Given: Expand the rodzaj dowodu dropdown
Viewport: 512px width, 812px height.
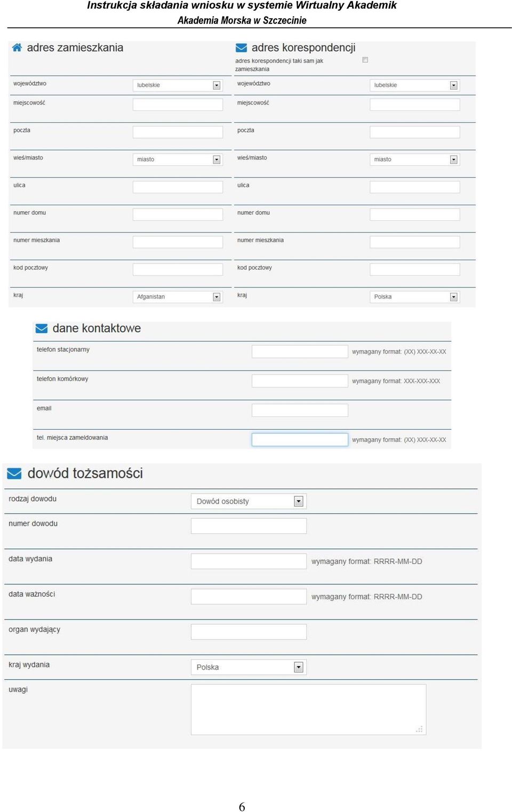Looking at the screenshot, I should [x=249, y=501].
